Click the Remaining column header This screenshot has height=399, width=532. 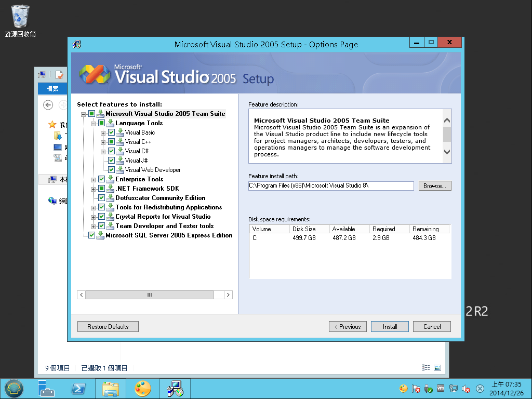429,229
